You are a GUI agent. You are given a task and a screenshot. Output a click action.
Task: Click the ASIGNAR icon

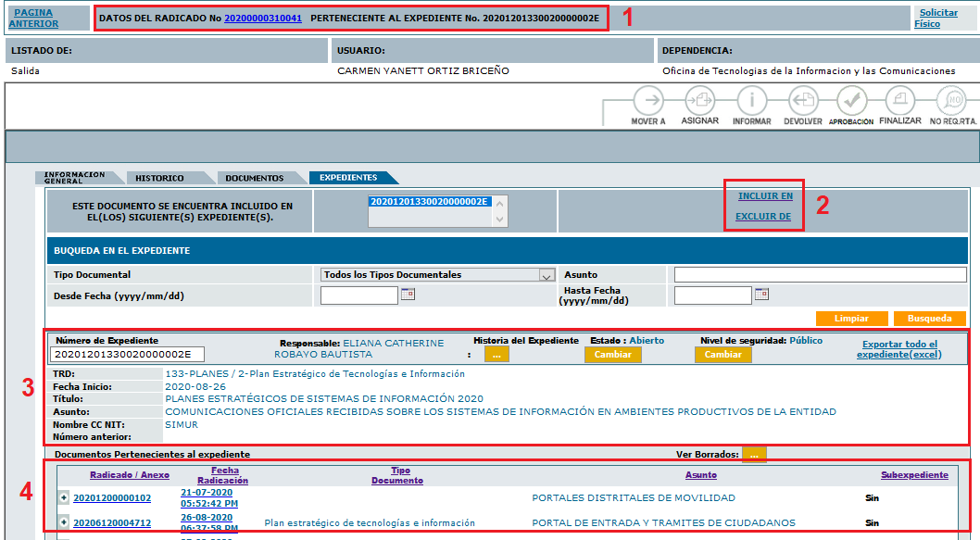tap(700, 100)
